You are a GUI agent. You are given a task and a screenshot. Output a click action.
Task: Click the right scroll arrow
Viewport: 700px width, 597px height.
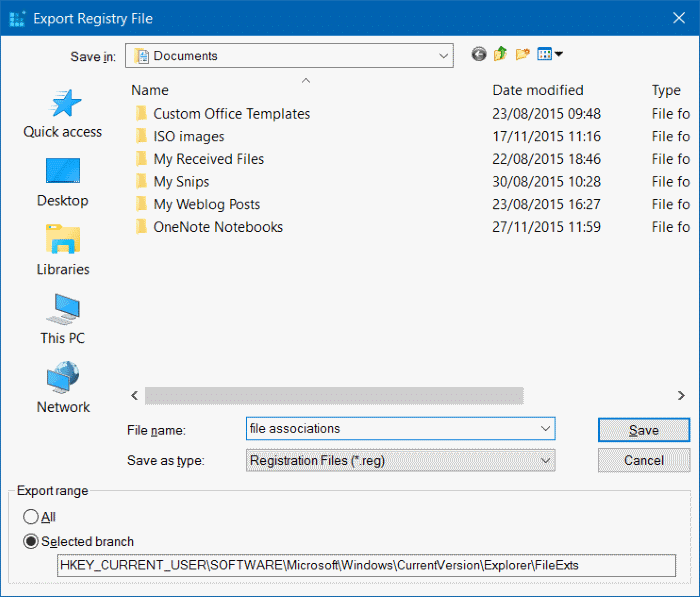(x=681, y=396)
